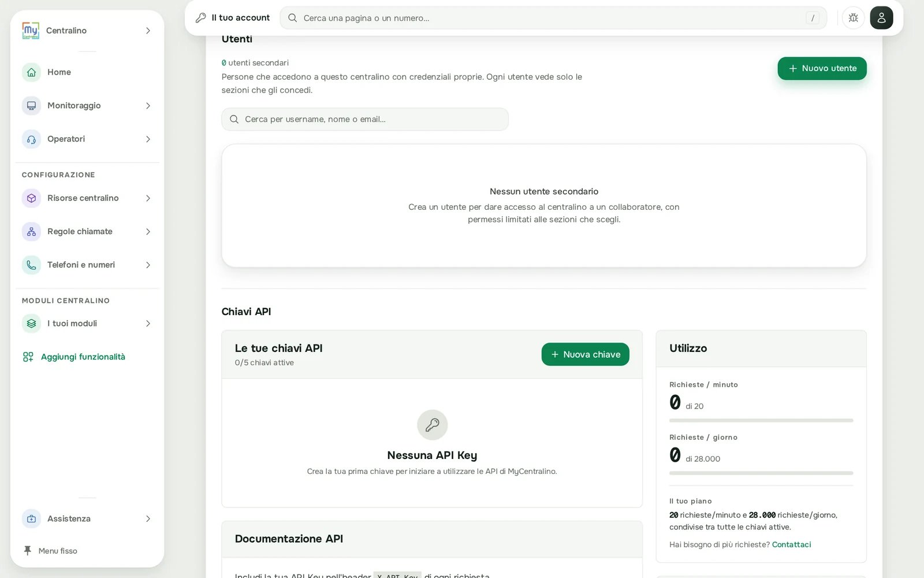Screen dimensions: 924x578
Task: Focus the Cerca una pagina search field
Action: [x=553, y=18]
